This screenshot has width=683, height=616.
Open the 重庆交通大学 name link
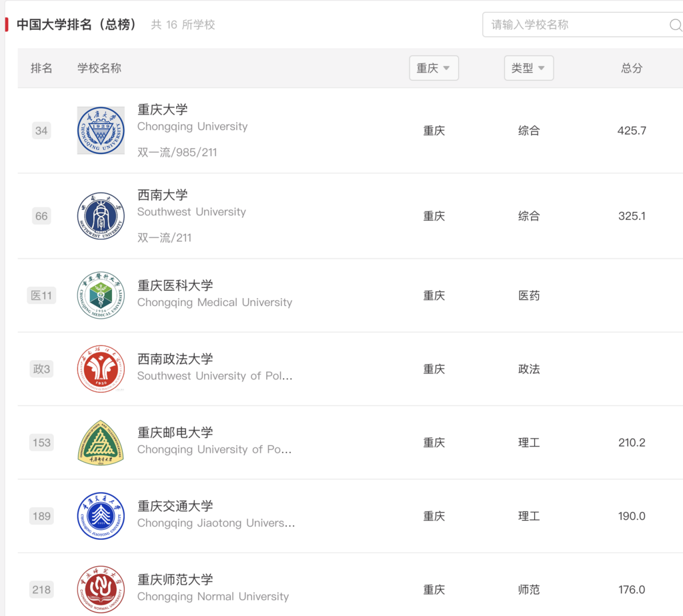[x=175, y=506]
